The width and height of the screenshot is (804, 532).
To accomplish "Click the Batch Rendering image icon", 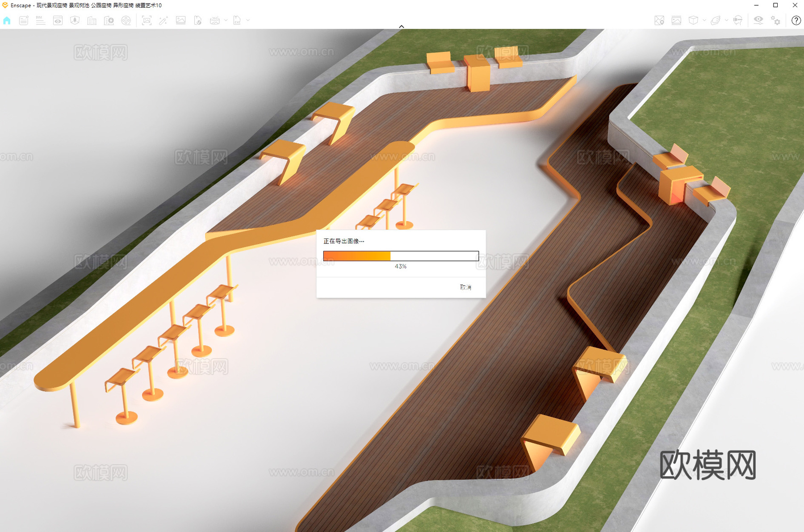I will tap(180, 21).
